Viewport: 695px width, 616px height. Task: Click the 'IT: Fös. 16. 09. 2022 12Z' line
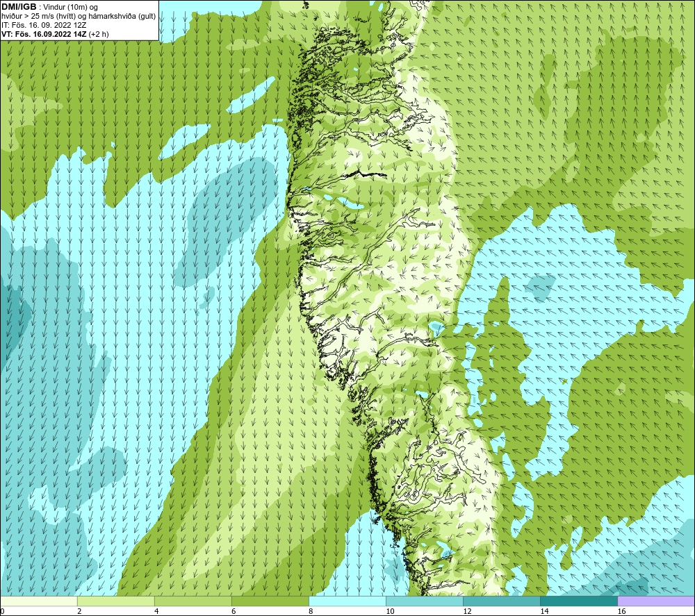point(44,25)
